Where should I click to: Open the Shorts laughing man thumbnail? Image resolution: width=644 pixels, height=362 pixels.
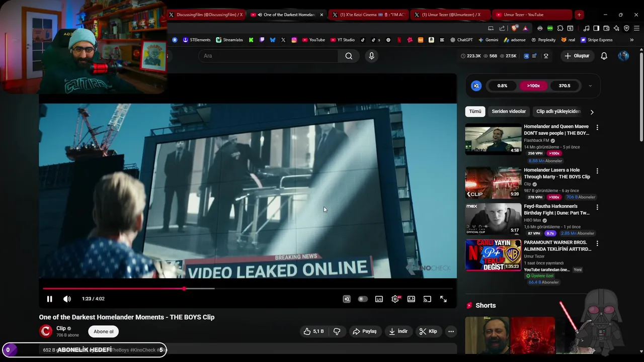pos(487,336)
